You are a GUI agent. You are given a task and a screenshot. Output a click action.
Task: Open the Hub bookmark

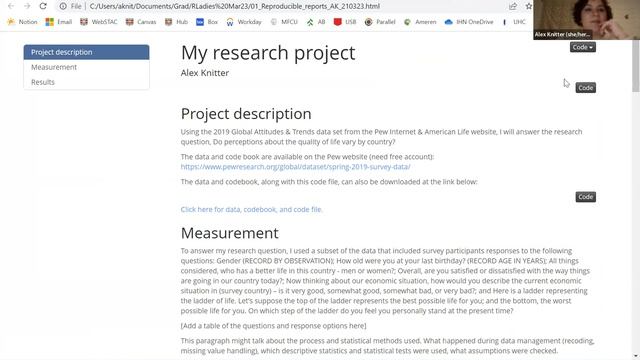click(176, 22)
